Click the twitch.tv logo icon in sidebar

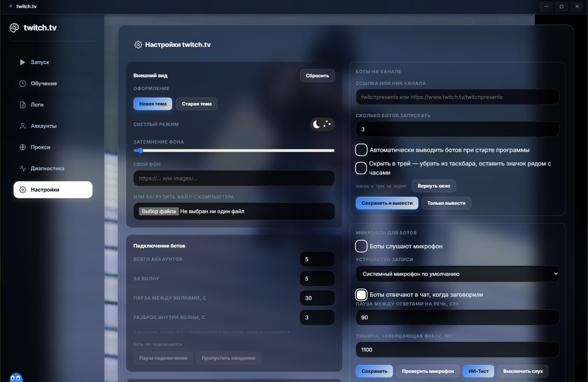[14, 28]
